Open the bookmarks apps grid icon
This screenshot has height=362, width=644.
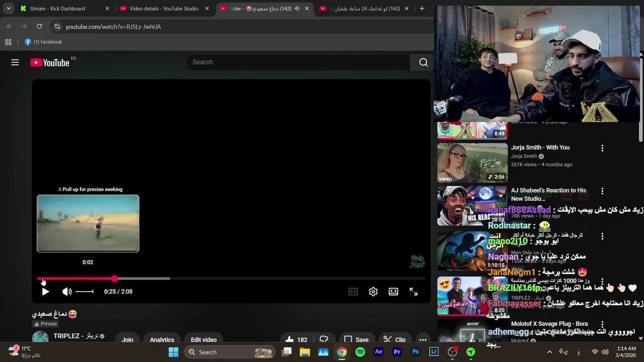pos(8,42)
